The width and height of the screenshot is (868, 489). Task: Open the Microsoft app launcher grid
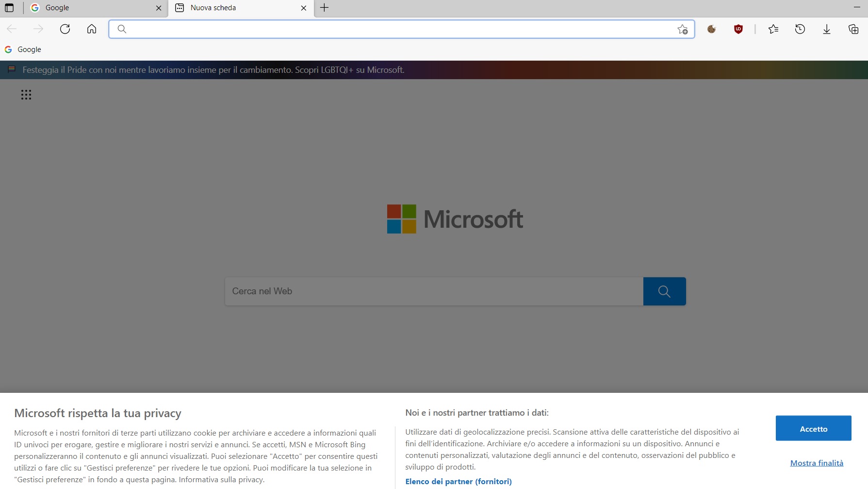click(26, 94)
